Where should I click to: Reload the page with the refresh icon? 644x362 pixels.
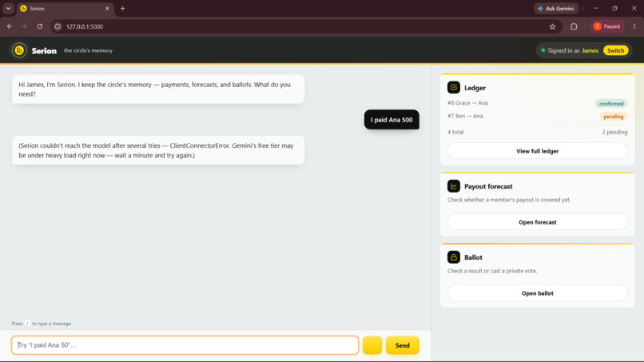40,26
